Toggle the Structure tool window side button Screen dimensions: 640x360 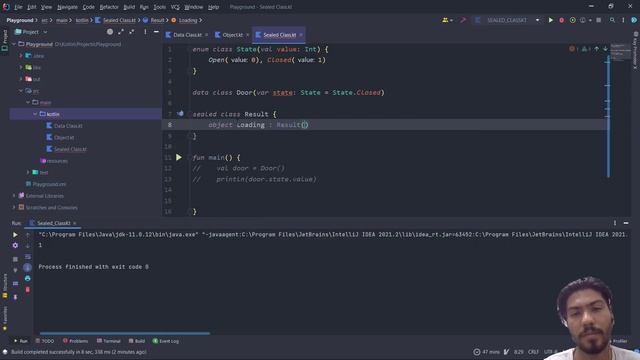point(4,286)
